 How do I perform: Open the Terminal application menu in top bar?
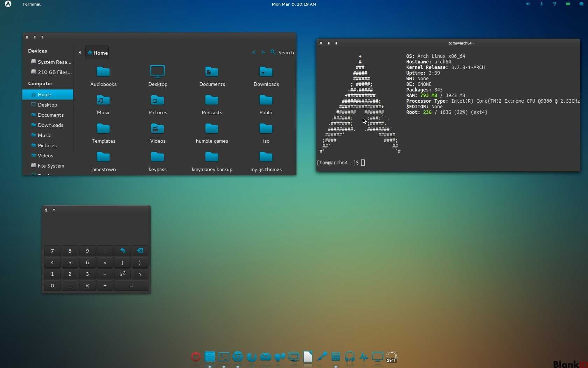[x=31, y=4]
